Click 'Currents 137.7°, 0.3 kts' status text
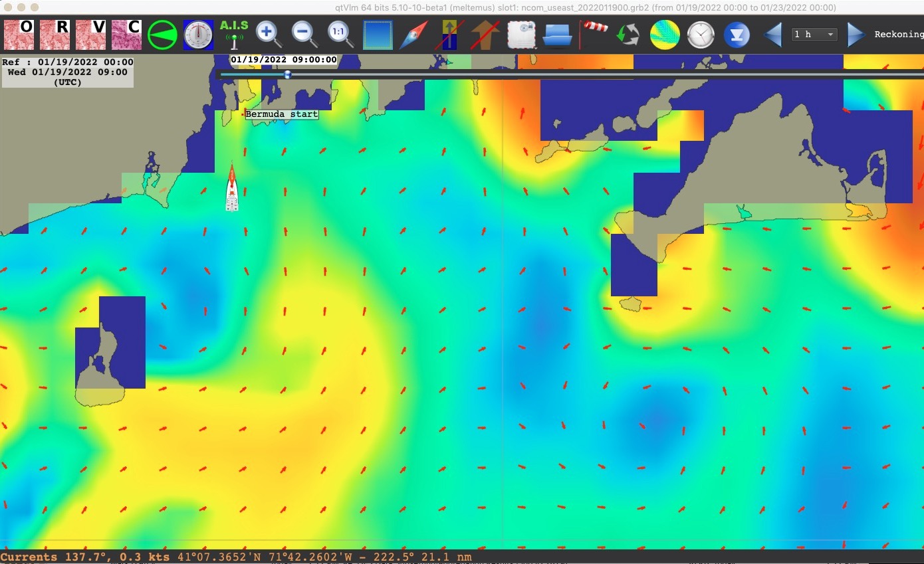Viewport: 924px width, 564px height. tap(85, 557)
